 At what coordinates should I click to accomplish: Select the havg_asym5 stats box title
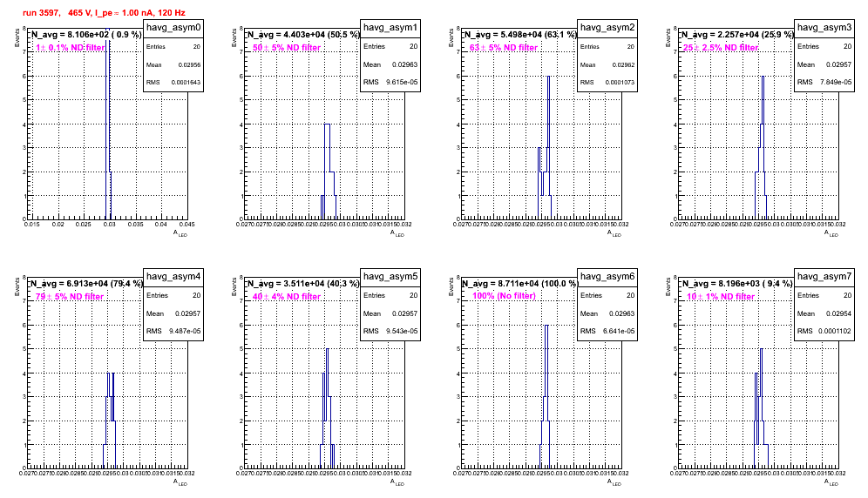(390, 276)
